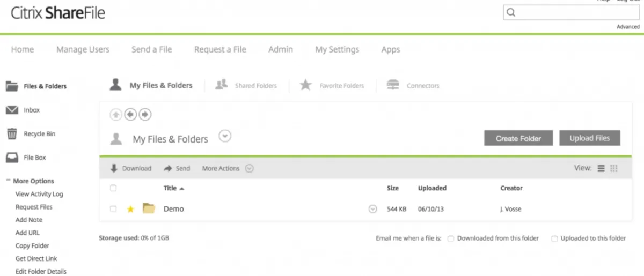This screenshot has width=644, height=276.
Task: Click the Request Files sidebar link
Action: pos(34,207)
